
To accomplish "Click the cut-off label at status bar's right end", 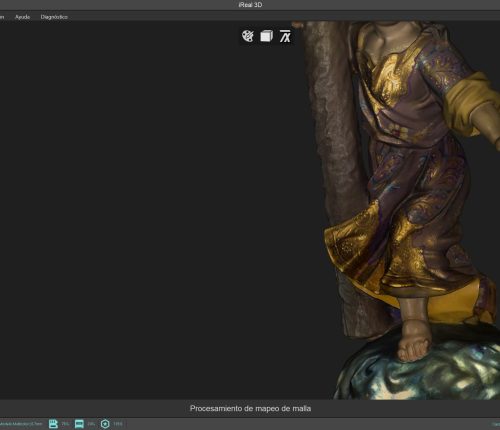I will coord(496,424).
